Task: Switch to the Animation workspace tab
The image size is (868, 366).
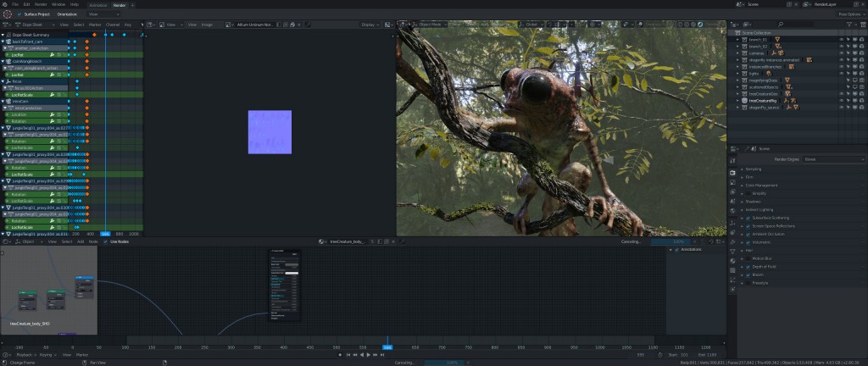Action: coord(98,4)
